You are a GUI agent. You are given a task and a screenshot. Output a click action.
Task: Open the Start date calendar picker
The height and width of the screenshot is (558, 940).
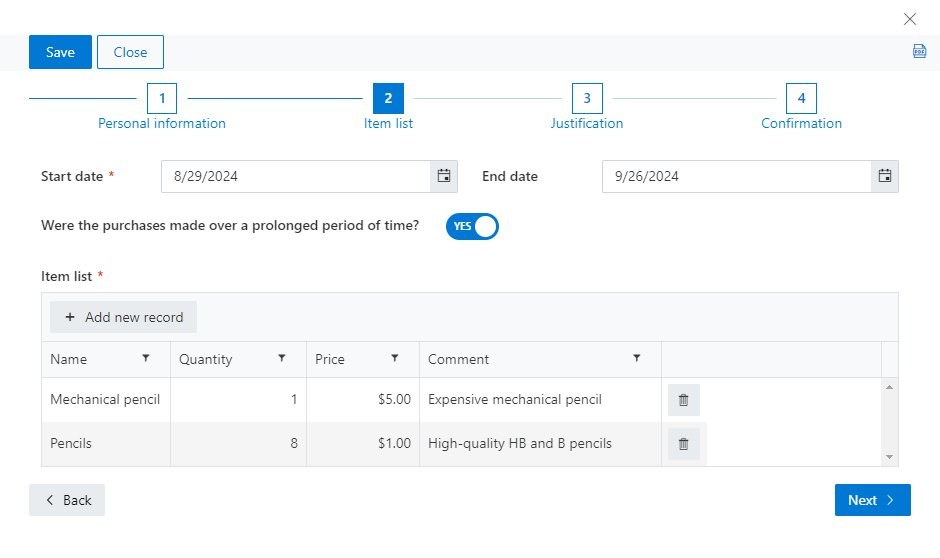click(x=444, y=176)
